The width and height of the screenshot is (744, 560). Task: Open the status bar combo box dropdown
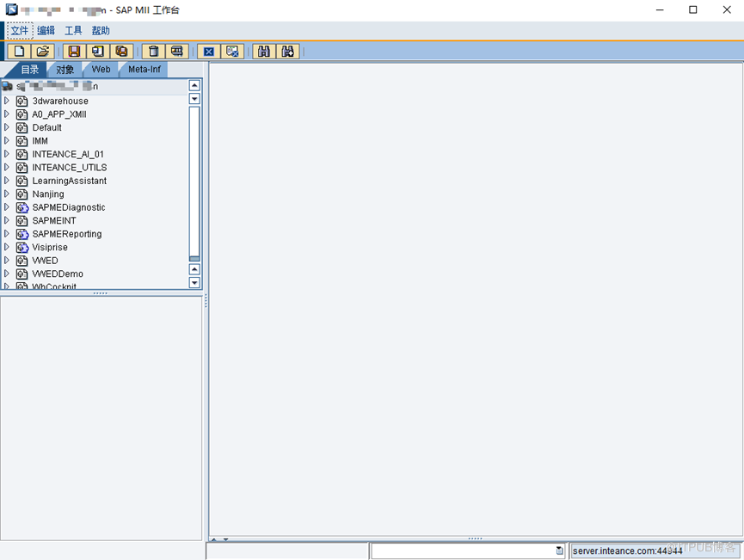[559, 551]
